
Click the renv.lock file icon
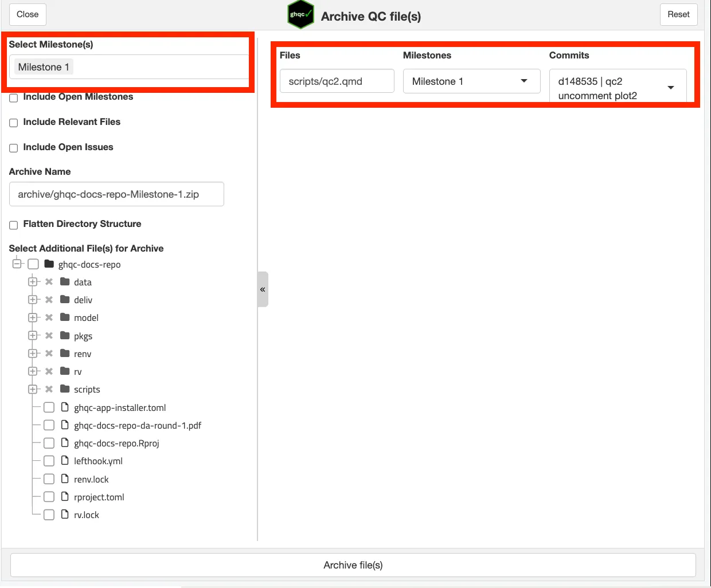click(65, 479)
